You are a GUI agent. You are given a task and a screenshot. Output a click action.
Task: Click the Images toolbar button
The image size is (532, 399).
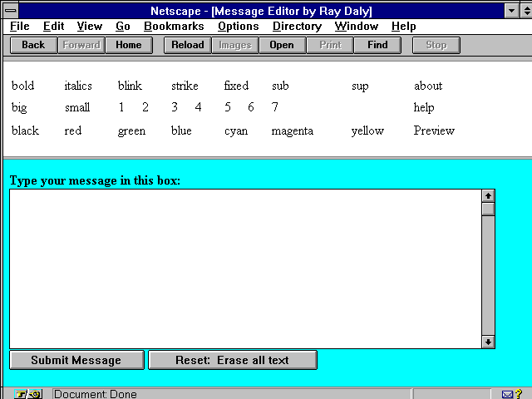tap(235, 45)
